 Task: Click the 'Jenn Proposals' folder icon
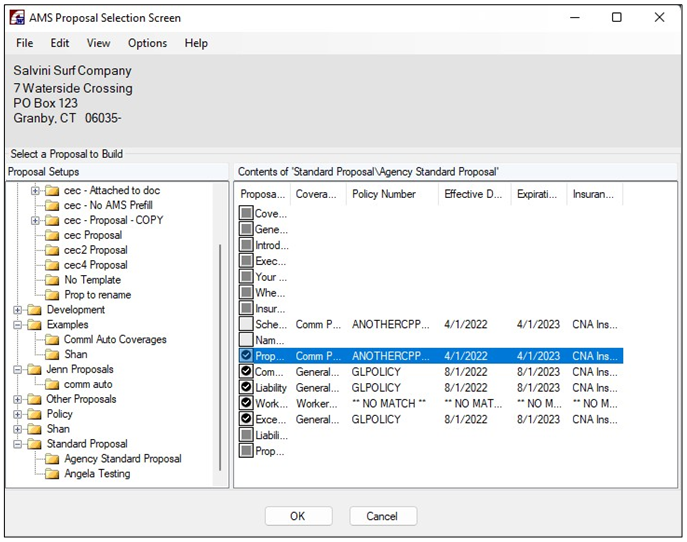pos(35,369)
